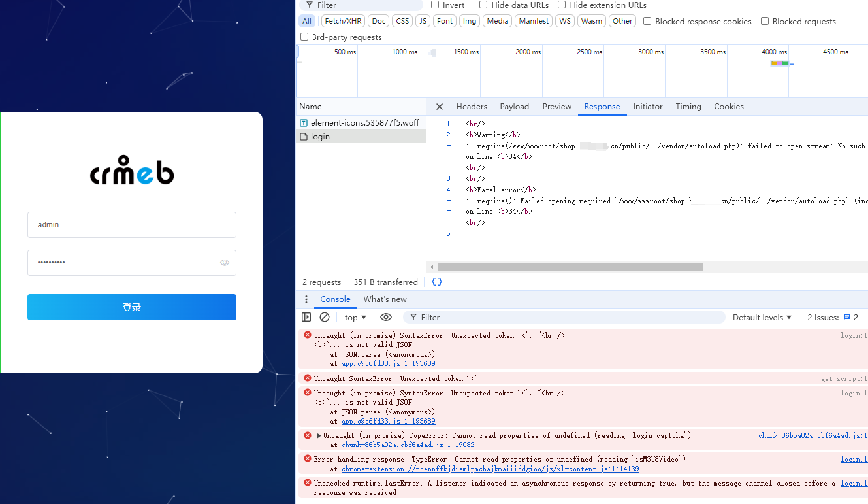Close the request details pane with X
This screenshot has width=868, height=504.
pos(440,107)
